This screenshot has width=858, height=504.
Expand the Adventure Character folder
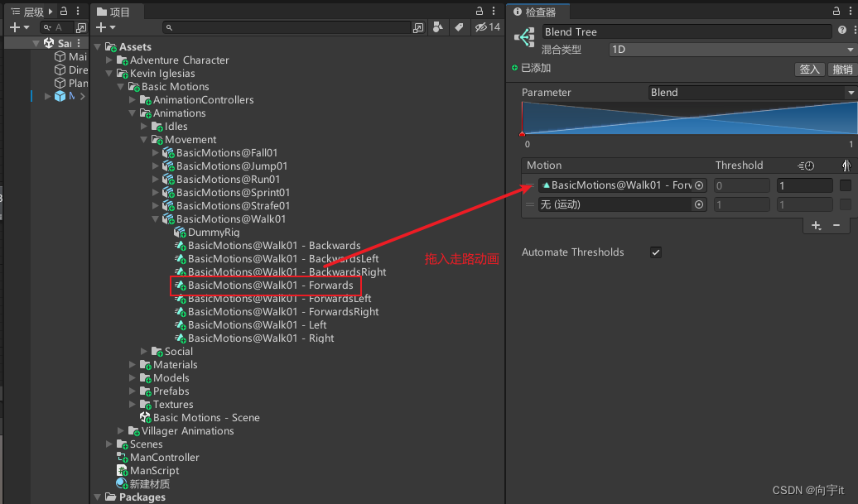[108, 60]
